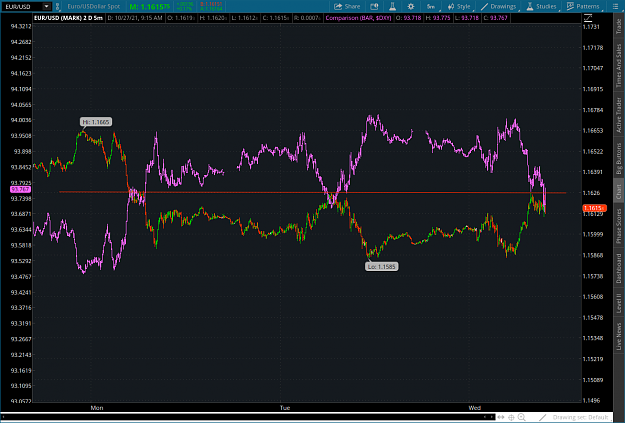The width and height of the screenshot is (625, 423).
Task: Click the chart scale toggle icon above price axis
Action: [588, 18]
